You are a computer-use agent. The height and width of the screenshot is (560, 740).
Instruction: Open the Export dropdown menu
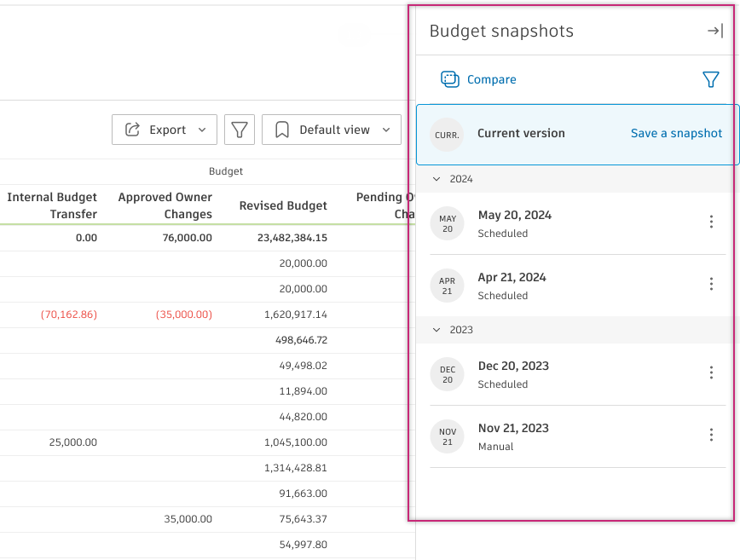tap(165, 130)
